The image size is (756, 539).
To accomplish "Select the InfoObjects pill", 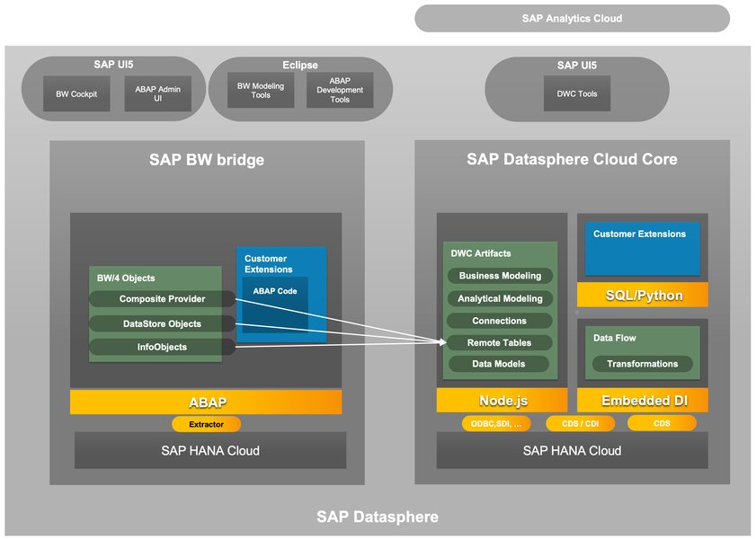I will coord(162,347).
